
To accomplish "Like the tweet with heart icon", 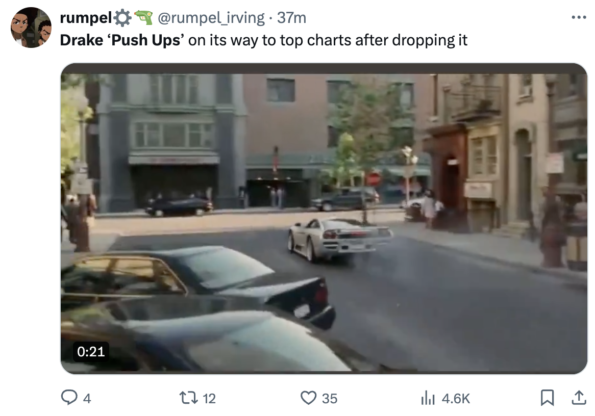I will coord(308,398).
